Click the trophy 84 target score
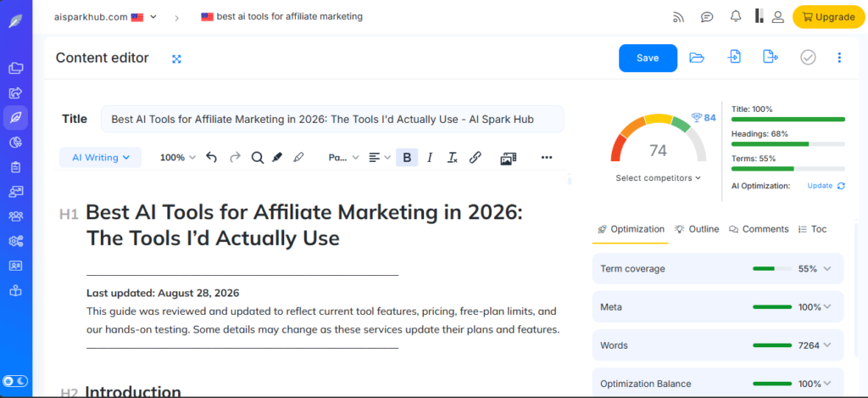This screenshot has height=398, width=868. [704, 117]
